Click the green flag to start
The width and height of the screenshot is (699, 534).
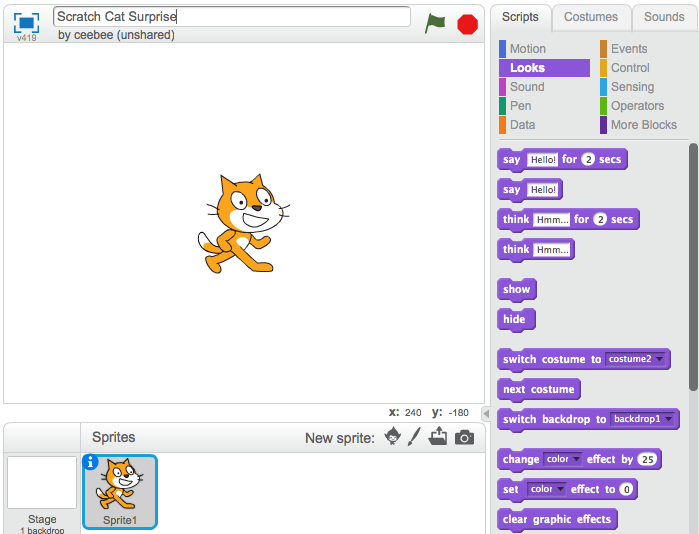[435, 23]
